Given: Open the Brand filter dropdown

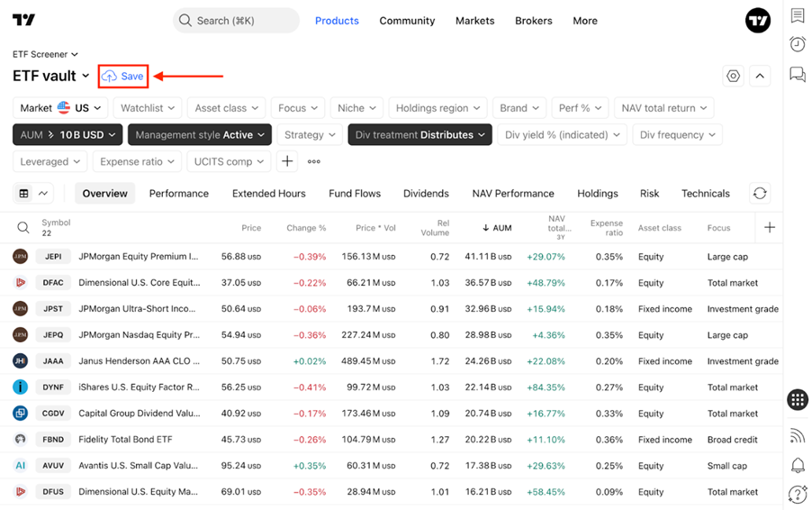Looking at the screenshot, I should click(x=519, y=108).
